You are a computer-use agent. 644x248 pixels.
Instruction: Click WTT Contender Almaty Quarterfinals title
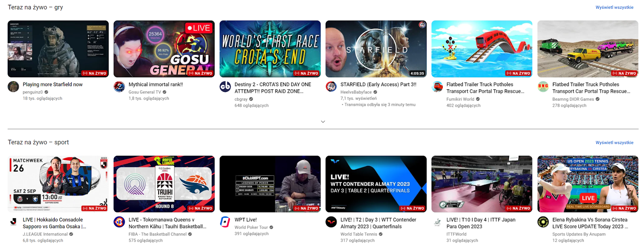378,223
